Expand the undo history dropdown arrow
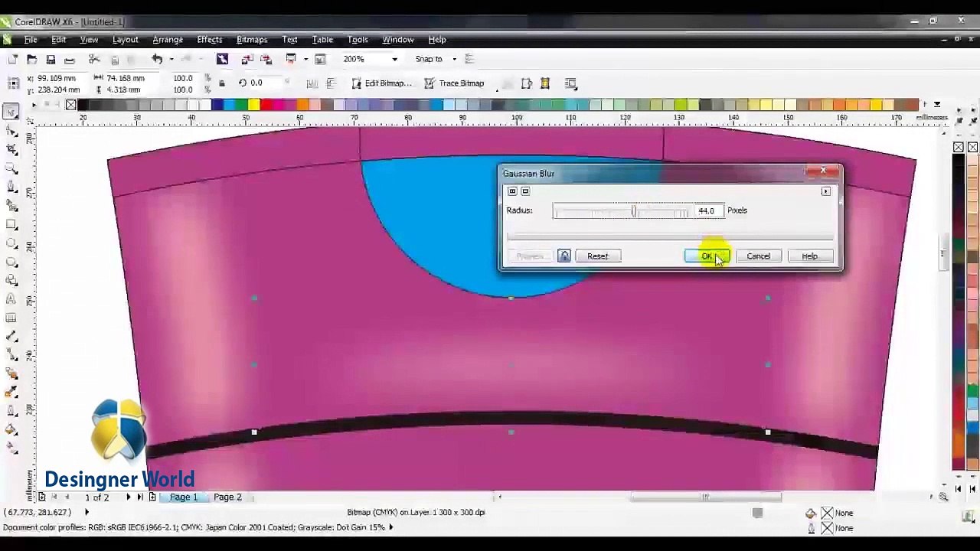The height and width of the screenshot is (551, 980). 171,59
